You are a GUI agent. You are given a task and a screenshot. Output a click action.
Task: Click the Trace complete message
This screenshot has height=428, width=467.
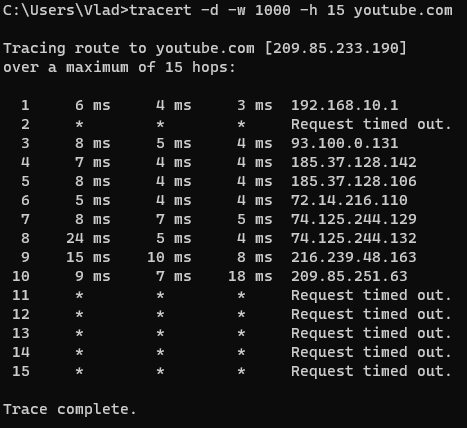click(70, 409)
